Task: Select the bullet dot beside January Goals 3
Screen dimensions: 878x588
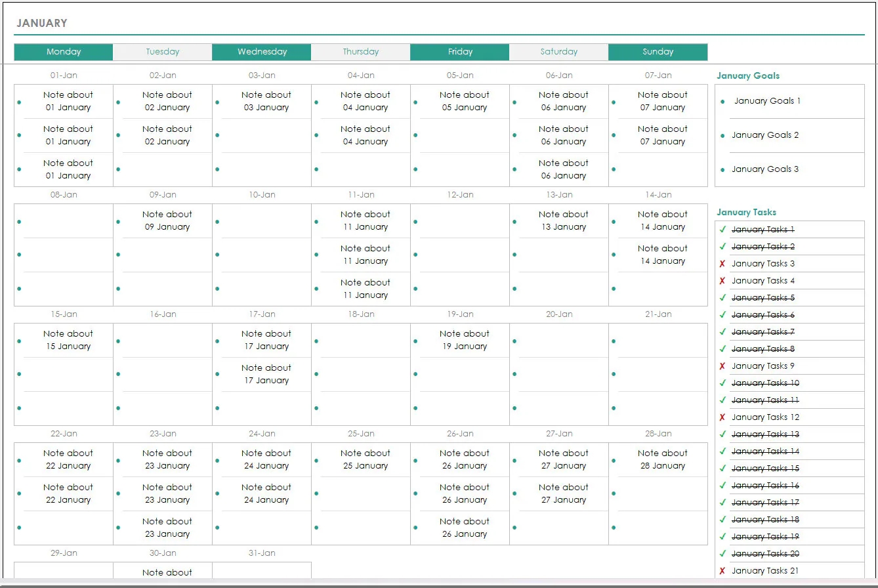Action: pyautogui.click(x=722, y=169)
